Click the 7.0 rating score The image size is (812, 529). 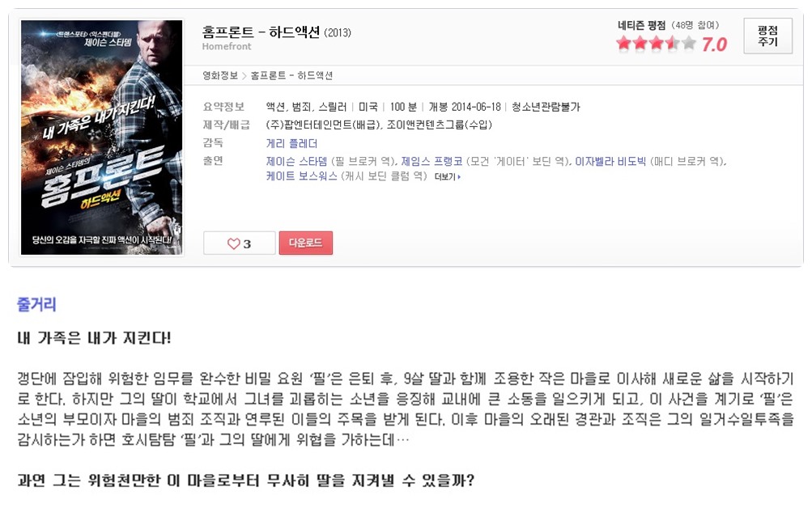pos(714,44)
